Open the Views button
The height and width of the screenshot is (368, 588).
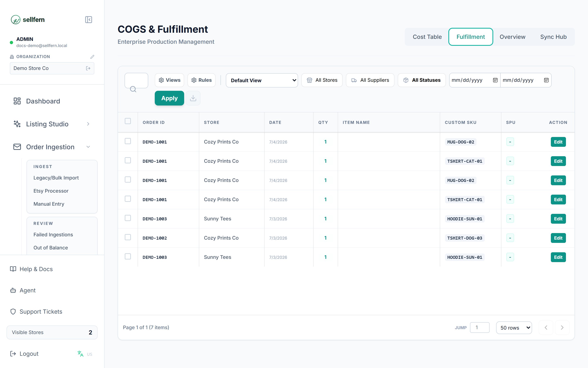pyautogui.click(x=169, y=80)
